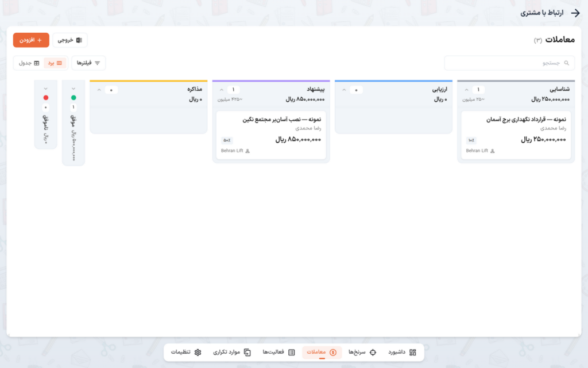Click the plus icon on افزودن
588x368 pixels.
[40, 40]
